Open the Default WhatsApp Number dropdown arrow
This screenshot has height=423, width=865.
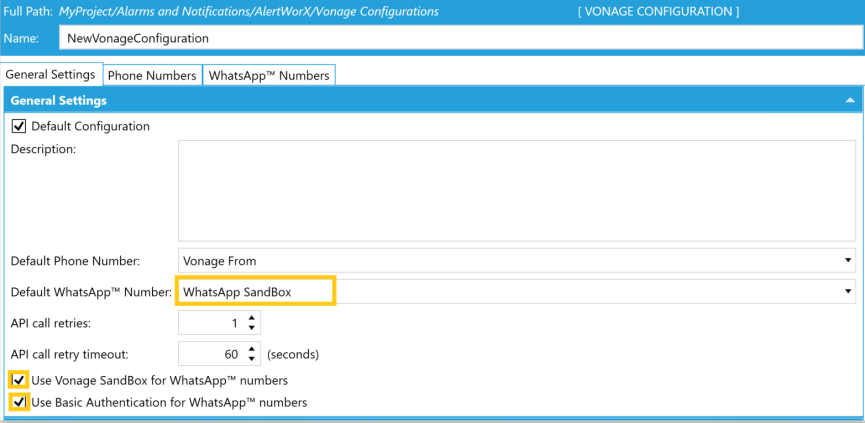pyautogui.click(x=848, y=291)
